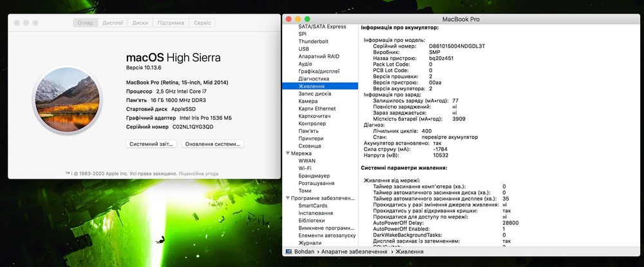
Task: Click the current value -1784
Action: pyautogui.click(x=440, y=150)
